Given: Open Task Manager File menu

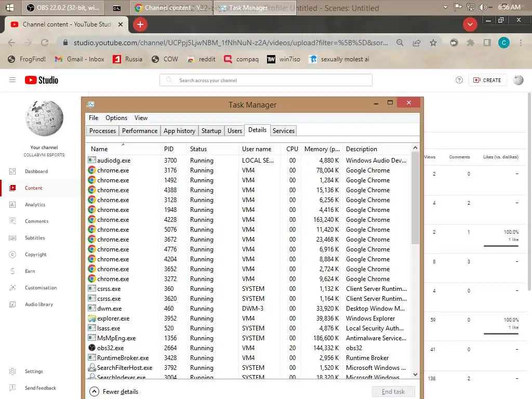Looking at the screenshot, I should [94, 118].
